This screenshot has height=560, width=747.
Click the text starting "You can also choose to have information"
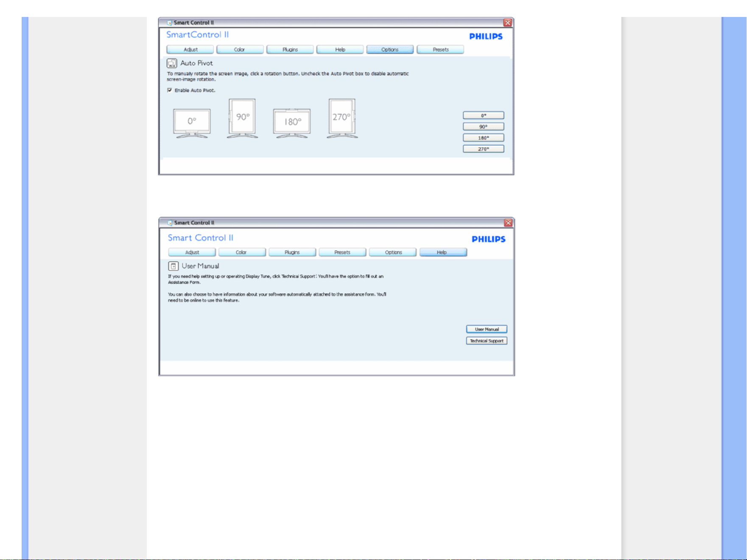click(277, 297)
